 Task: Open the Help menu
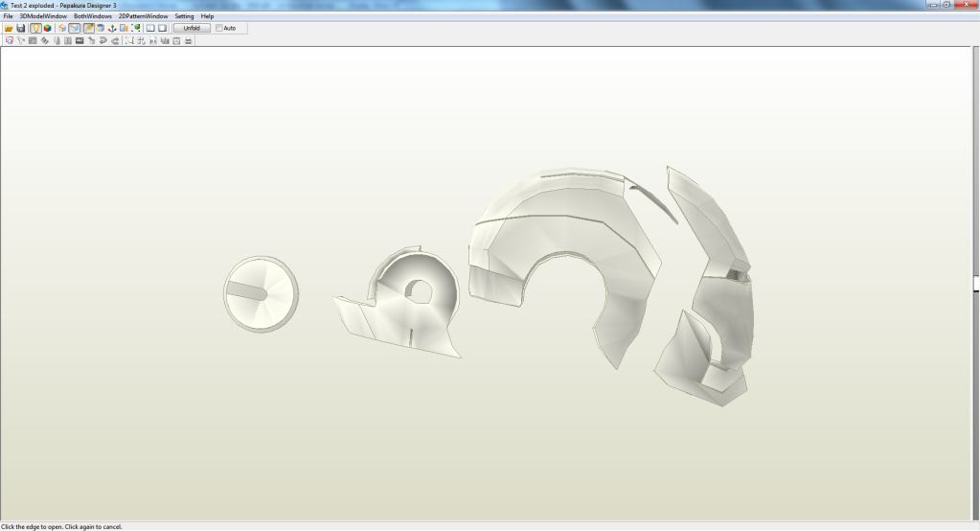point(207,16)
